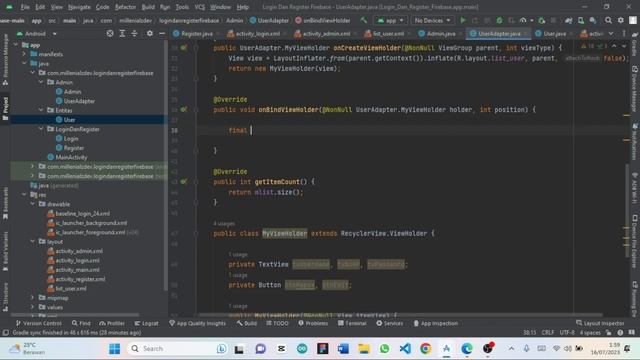Viewport: 640px width, 360px height.
Task: Open File Explorer from the taskbar
Action: 364,349
